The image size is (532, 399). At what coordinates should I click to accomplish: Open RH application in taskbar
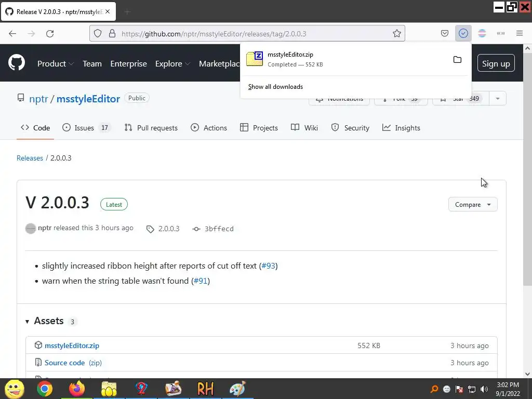tap(205, 389)
